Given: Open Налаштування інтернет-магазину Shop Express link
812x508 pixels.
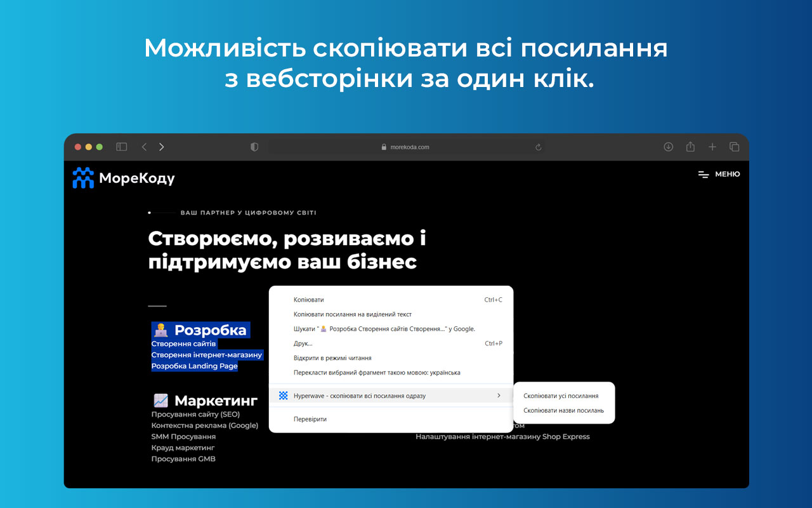Looking at the screenshot, I should click(x=502, y=437).
